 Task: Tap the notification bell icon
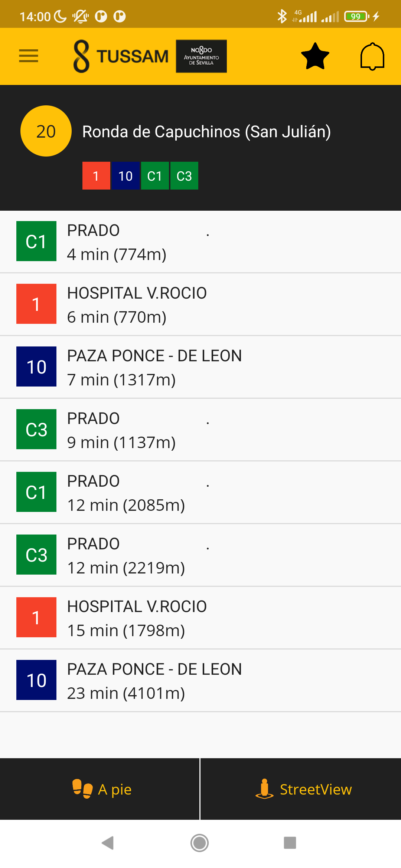pyautogui.click(x=372, y=56)
